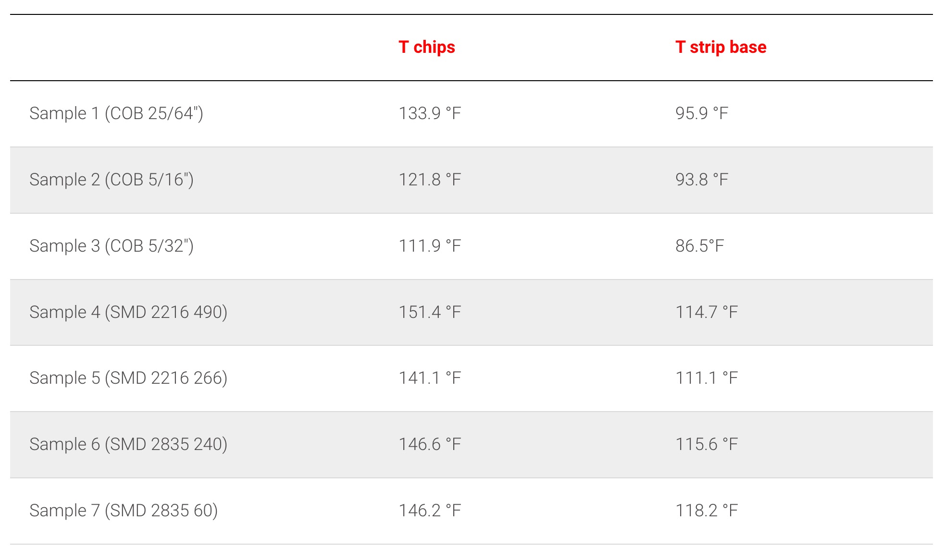Click the 115.6 °F strip base value
The image size is (944, 560).
click(x=707, y=444)
